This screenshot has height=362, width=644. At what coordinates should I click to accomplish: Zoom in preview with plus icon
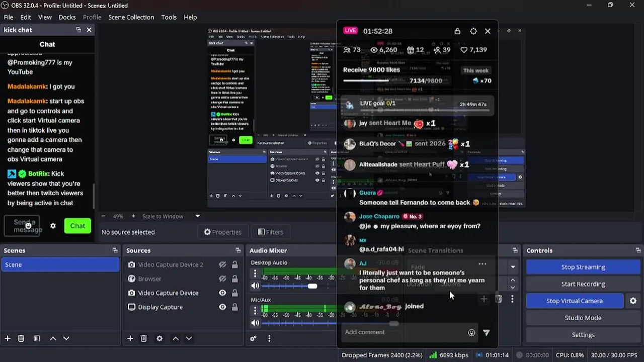click(x=133, y=216)
